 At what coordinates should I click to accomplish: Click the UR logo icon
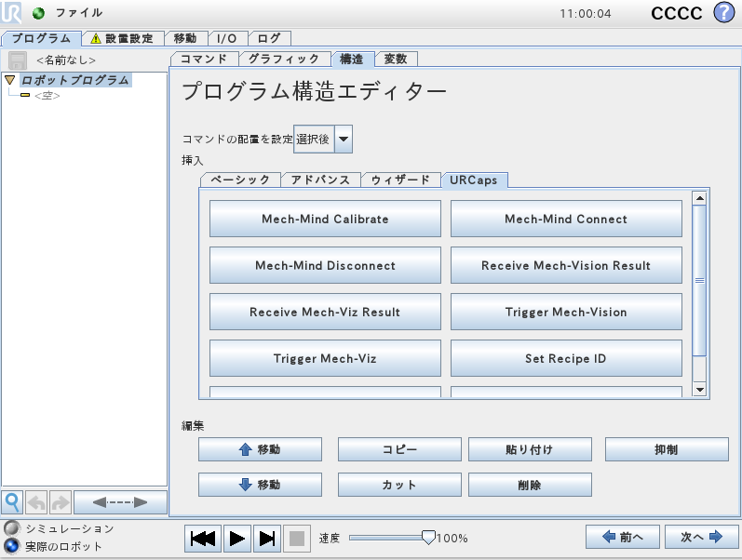click(10, 13)
